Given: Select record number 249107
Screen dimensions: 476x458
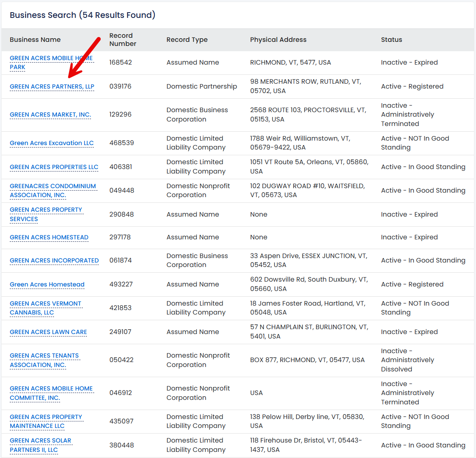Looking at the screenshot, I should (x=120, y=332).
